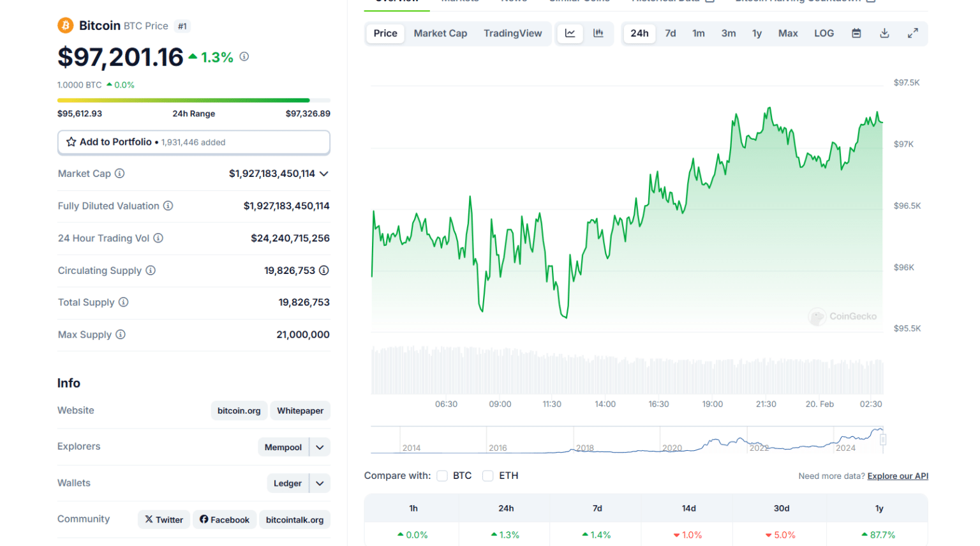Select 3m time range
980x546 pixels.
(x=729, y=33)
